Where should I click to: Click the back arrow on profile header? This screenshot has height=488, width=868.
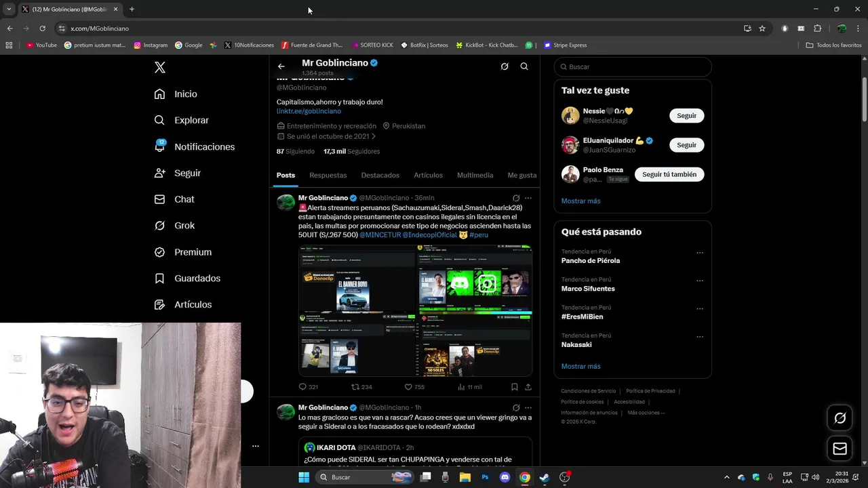[281, 66]
